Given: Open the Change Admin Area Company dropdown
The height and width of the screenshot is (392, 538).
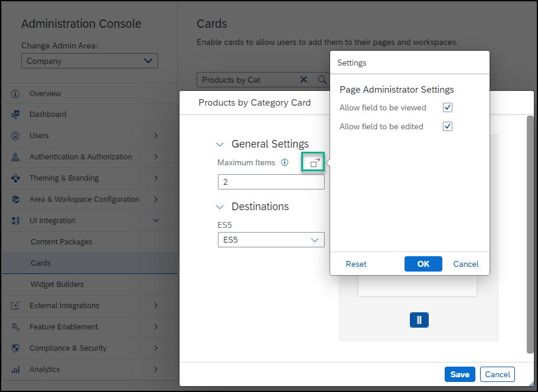Looking at the screenshot, I should tap(90, 61).
